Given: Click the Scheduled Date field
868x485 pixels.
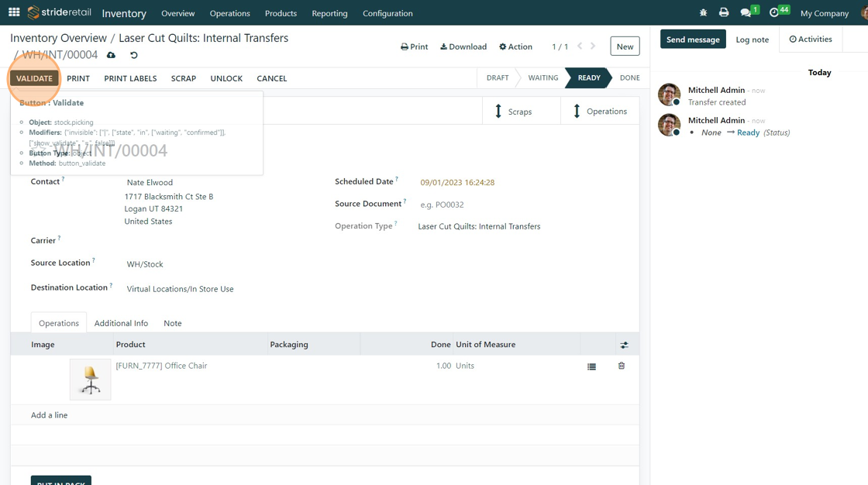Looking at the screenshot, I should tap(457, 182).
